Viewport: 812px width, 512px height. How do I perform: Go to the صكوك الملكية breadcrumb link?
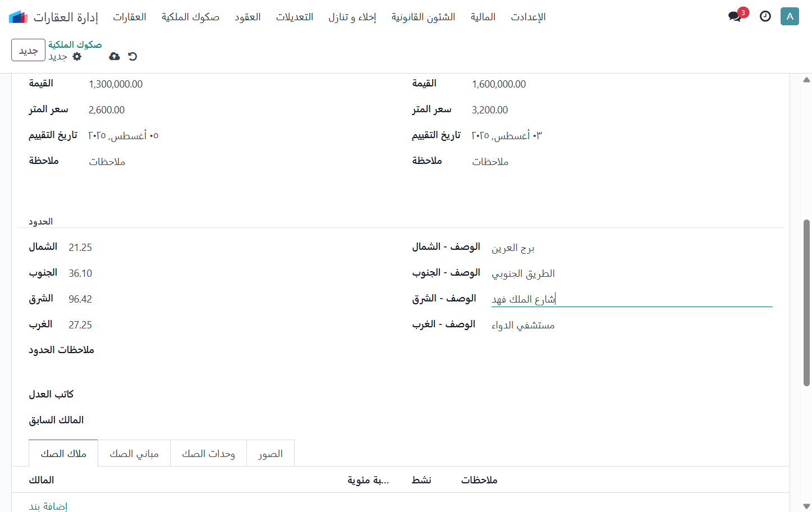click(75, 44)
